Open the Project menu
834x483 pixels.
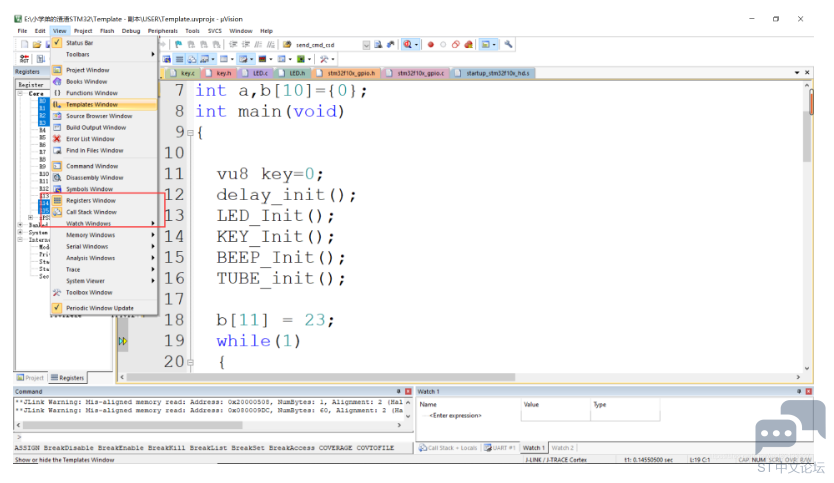[83, 31]
